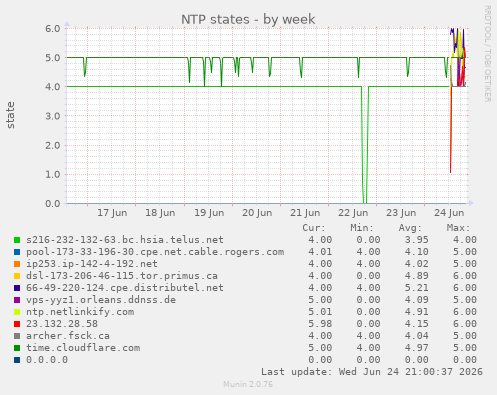
Task: Click the 5.0 y-axis tick label
Action: pyautogui.click(x=53, y=58)
